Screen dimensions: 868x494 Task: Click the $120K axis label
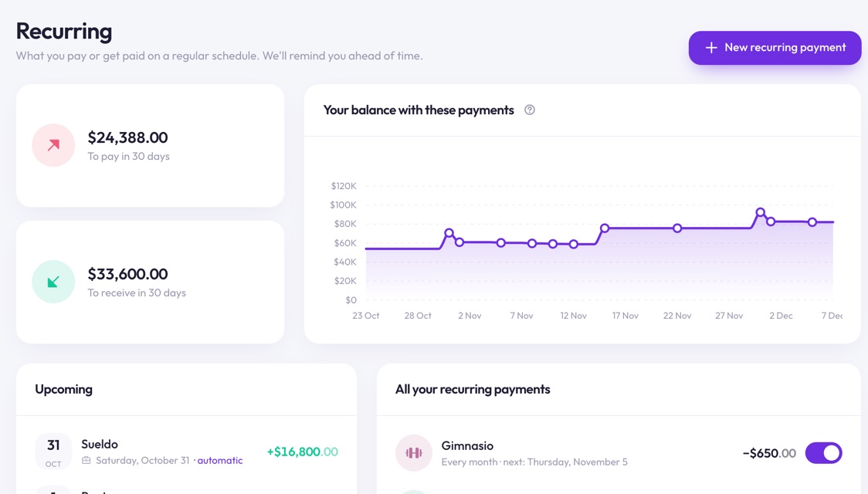coord(344,186)
